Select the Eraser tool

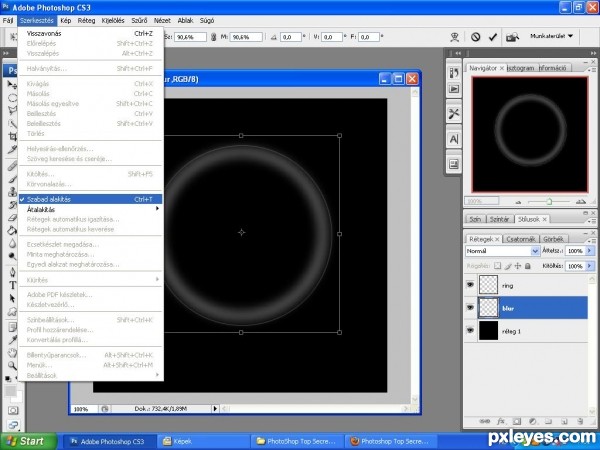click(x=12, y=218)
